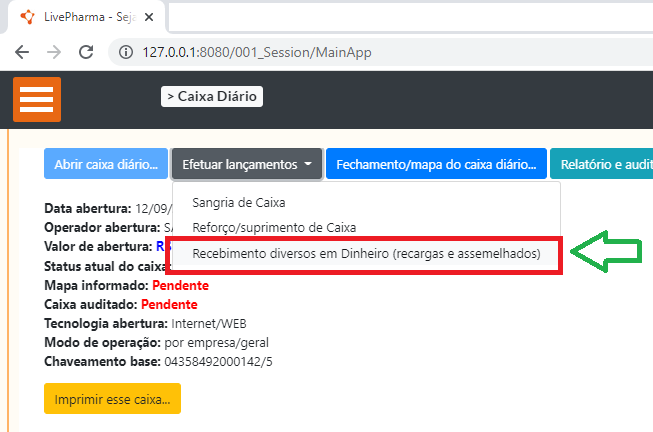Click the yellow Imprimir esse caixa button
This screenshot has width=653, height=432.
(x=112, y=398)
